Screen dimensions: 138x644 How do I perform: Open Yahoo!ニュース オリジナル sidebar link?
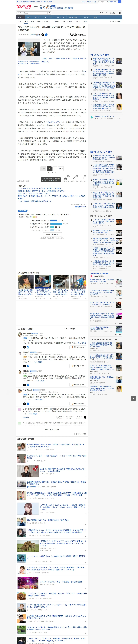pyautogui.click(x=104, y=116)
